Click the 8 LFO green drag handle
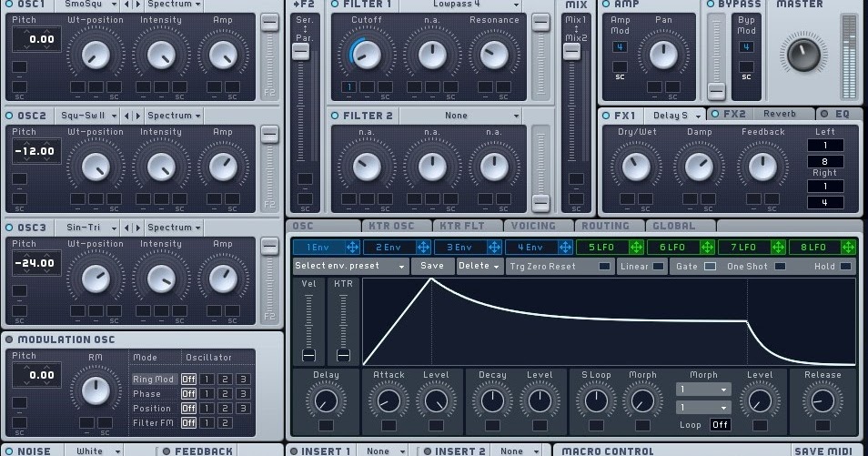 point(849,248)
